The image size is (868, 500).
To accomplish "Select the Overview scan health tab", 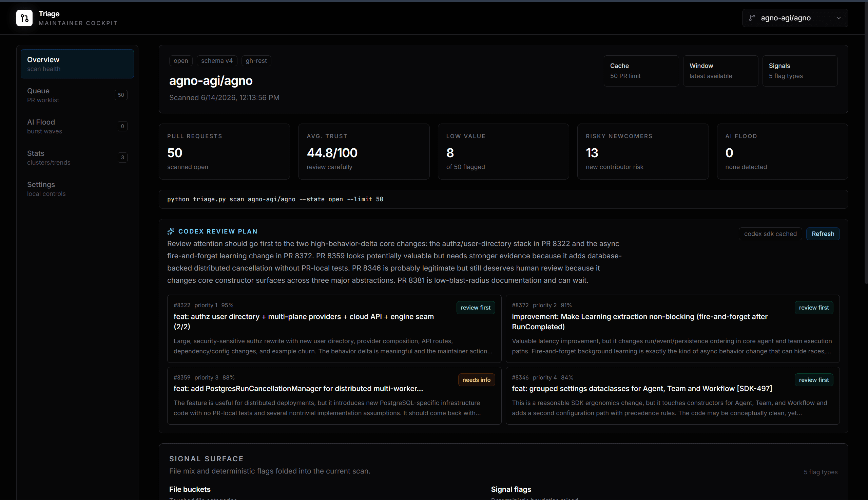I will click(77, 64).
